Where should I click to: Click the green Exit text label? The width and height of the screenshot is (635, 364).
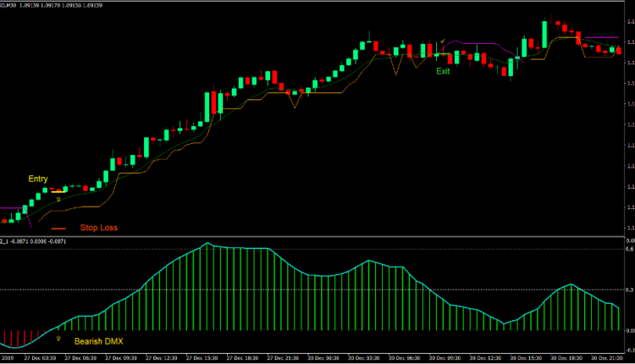pyautogui.click(x=443, y=72)
